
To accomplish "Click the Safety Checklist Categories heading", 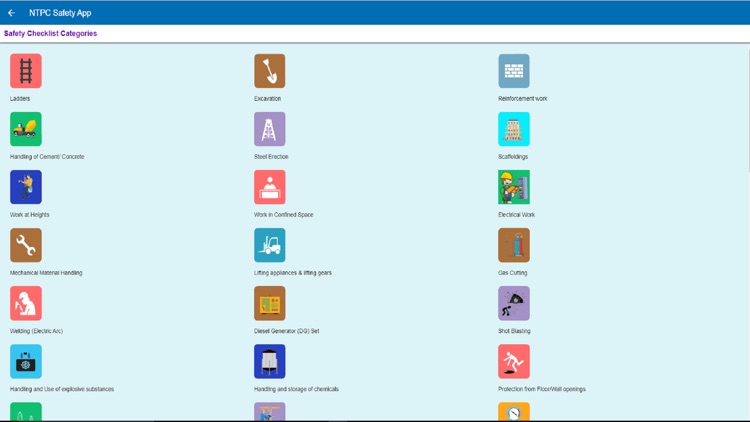I will [50, 33].
